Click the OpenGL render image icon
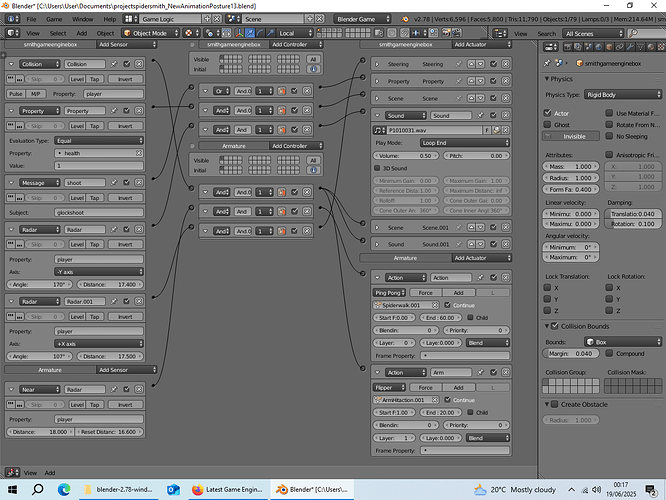Image resolution: width=666 pixels, height=500 pixels. click(446, 33)
